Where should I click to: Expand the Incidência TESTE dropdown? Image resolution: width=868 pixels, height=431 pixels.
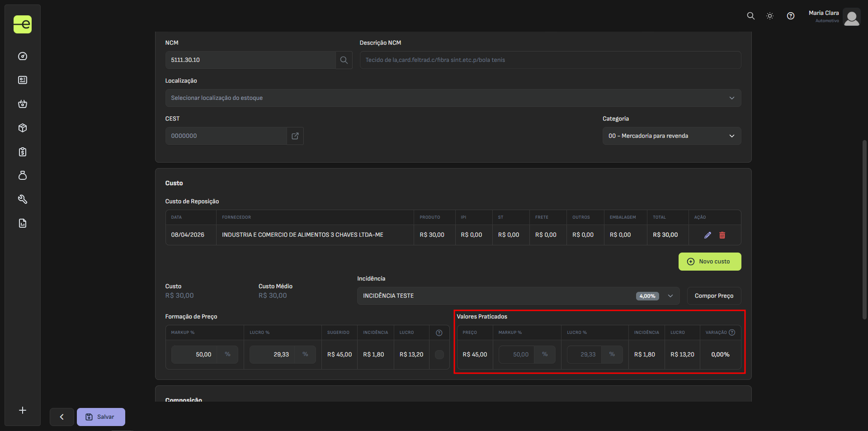tap(518, 296)
